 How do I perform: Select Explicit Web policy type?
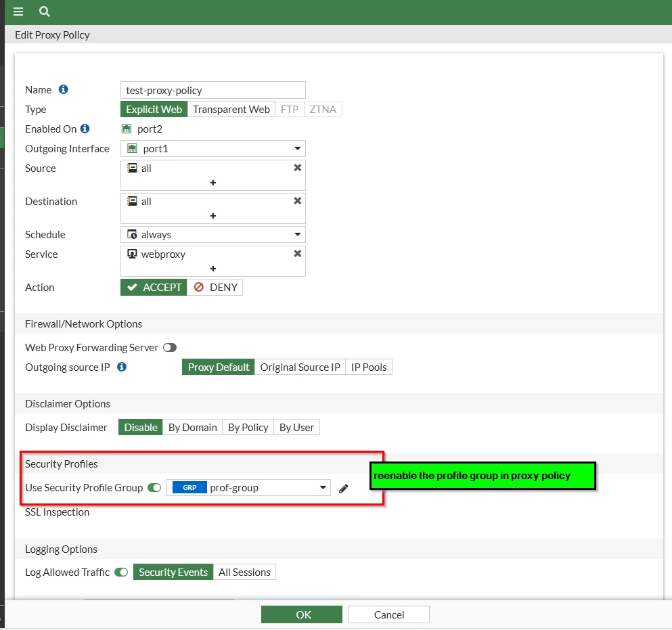point(154,110)
